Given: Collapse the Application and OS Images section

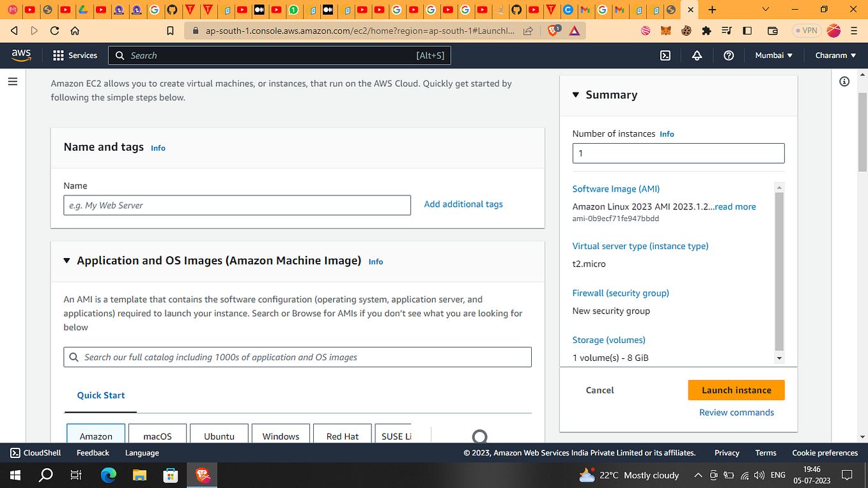Looking at the screenshot, I should 66,260.
